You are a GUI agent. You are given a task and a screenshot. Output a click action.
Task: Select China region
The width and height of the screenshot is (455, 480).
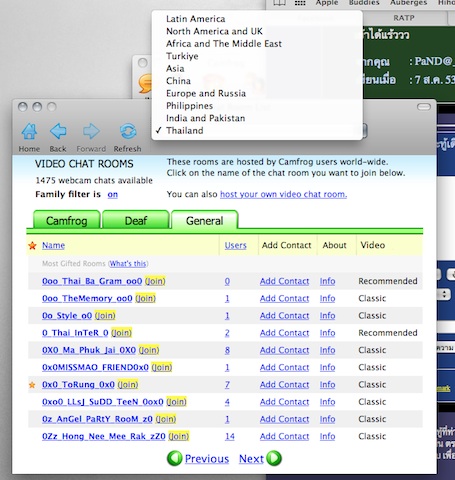178,81
